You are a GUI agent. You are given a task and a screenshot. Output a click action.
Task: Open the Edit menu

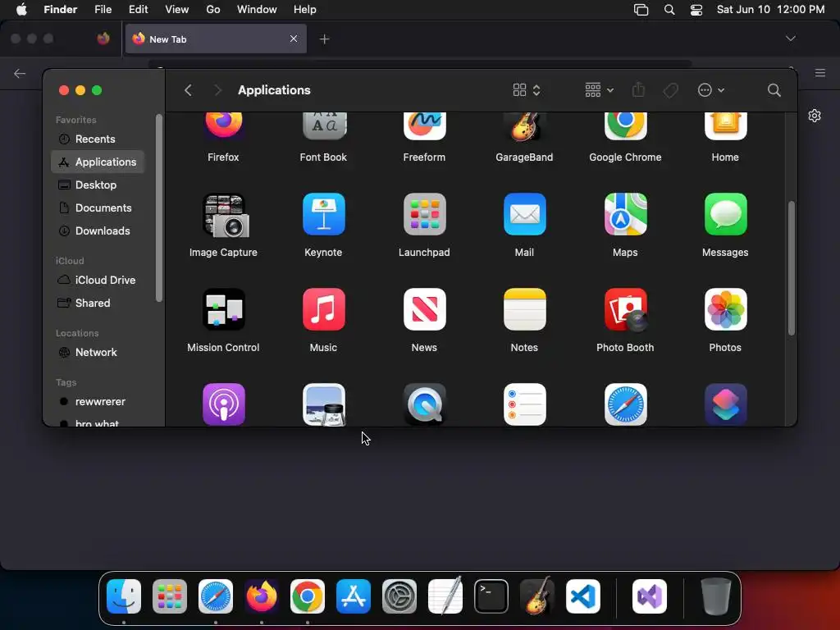click(x=138, y=10)
